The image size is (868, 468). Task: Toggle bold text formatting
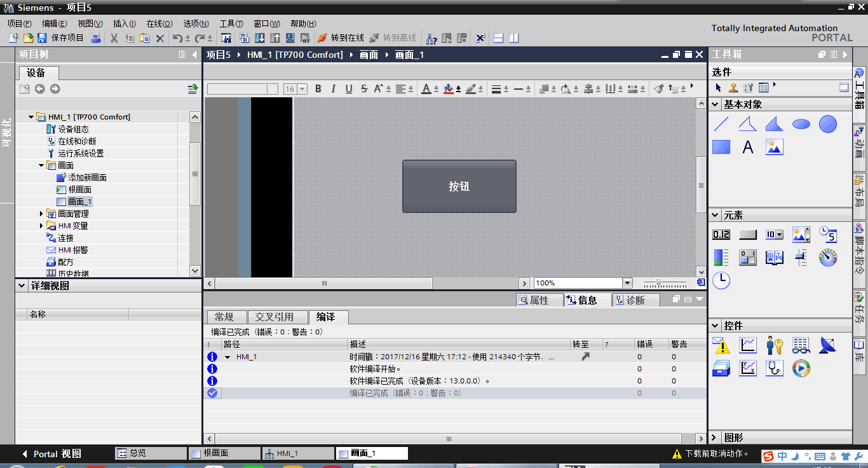[x=318, y=89]
